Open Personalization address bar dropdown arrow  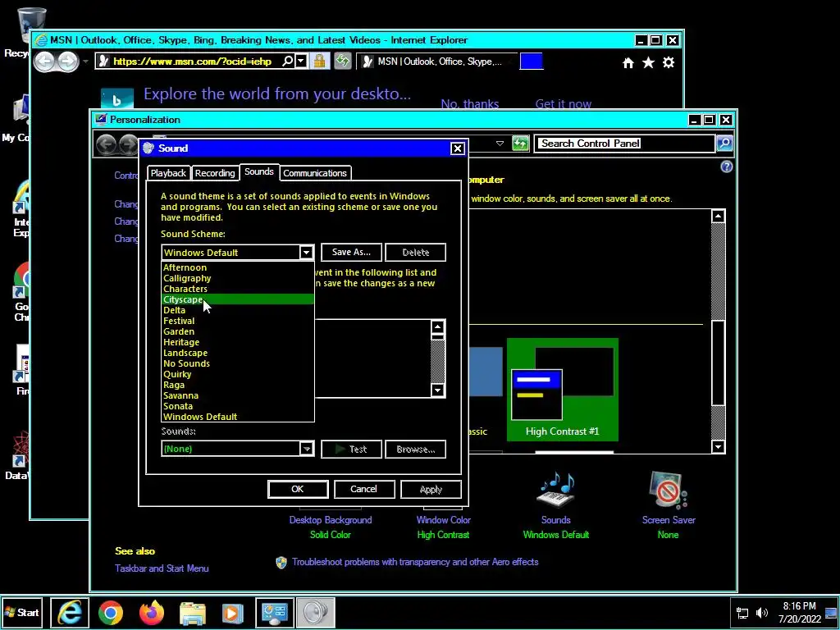[500, 143]
